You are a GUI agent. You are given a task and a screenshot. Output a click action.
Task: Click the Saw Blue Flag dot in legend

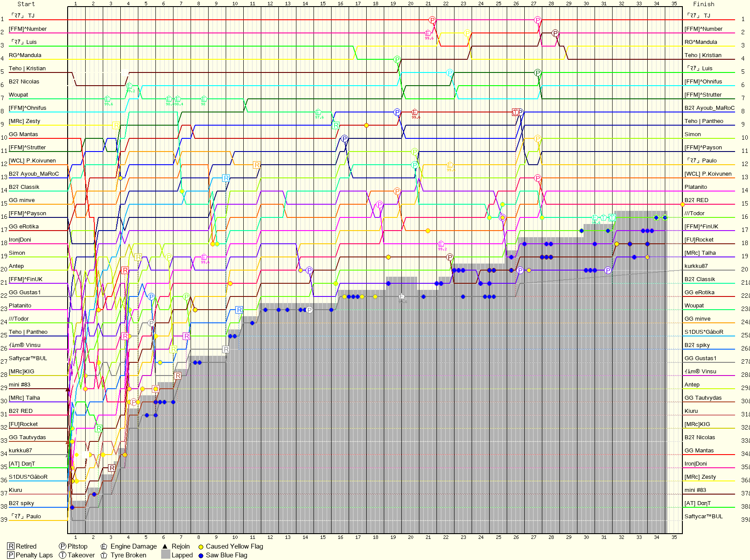point(201,556)
